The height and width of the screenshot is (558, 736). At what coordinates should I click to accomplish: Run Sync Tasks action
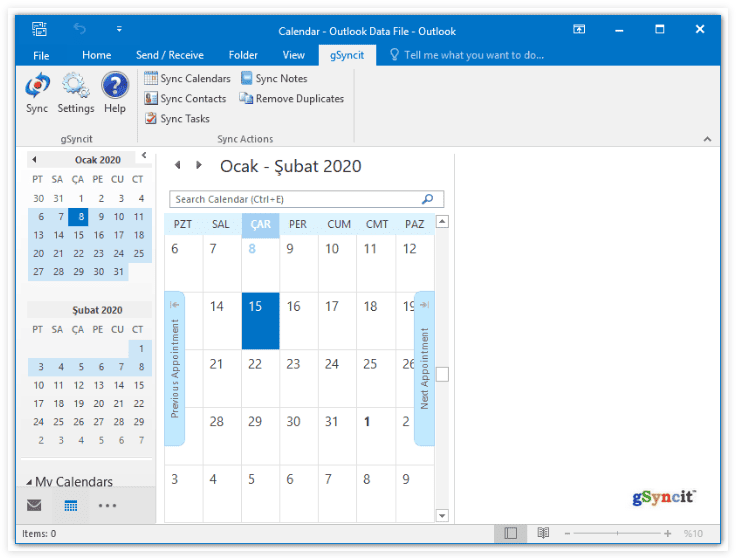coord(177,118)
